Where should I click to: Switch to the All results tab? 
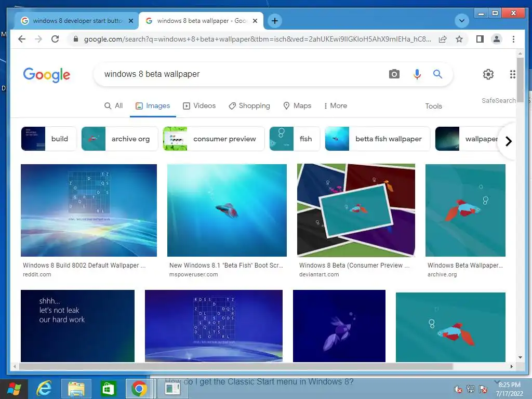point(113,106)
